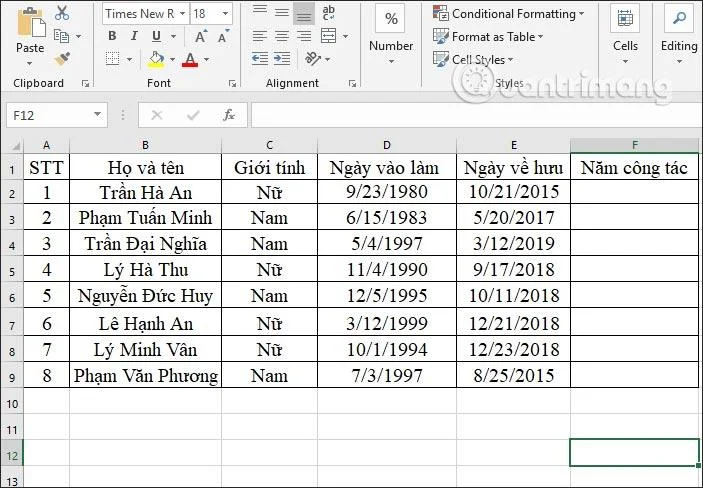Click Cancel X in formula bar
The width and height of the screenshot is (703, 488).
click(x=157, y=116)
